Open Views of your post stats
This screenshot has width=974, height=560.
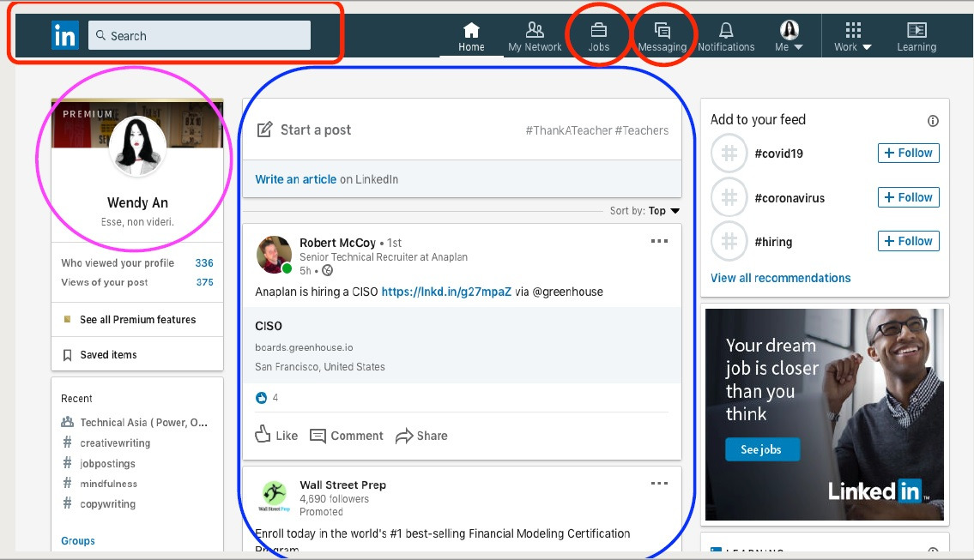(x=136, y=282)
